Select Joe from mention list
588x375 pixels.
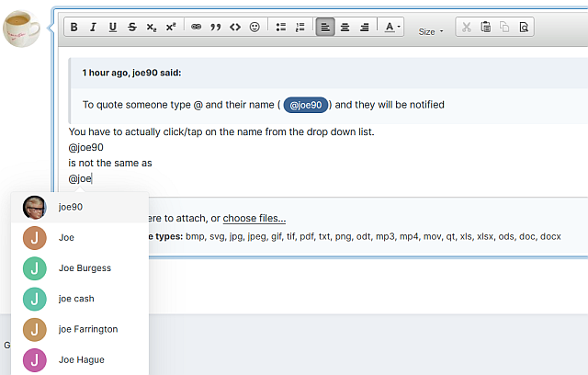point(80,238)
